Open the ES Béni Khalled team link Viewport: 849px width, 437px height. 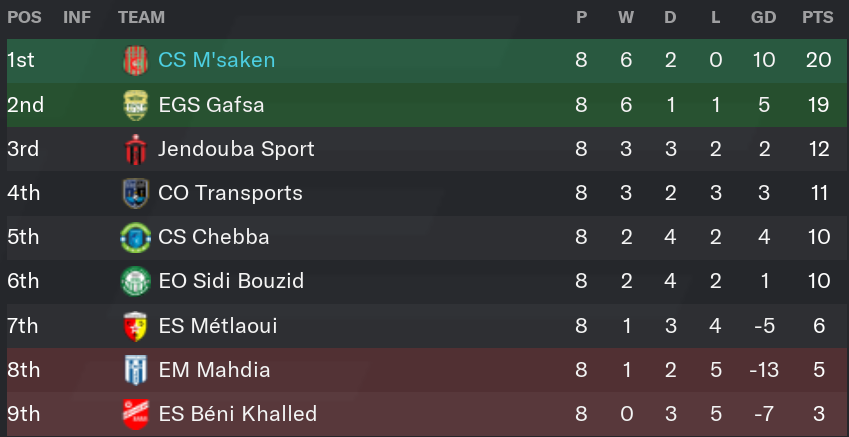pyautogui.click(x=237, y=414)
